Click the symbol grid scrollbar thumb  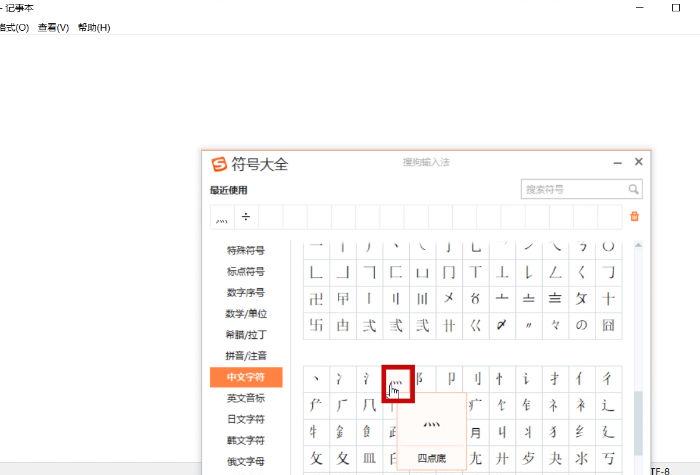click(638, 423)
